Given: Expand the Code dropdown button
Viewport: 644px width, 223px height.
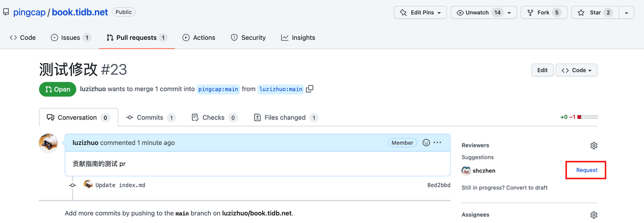Looking at the screenshot, I should point(577,70).
